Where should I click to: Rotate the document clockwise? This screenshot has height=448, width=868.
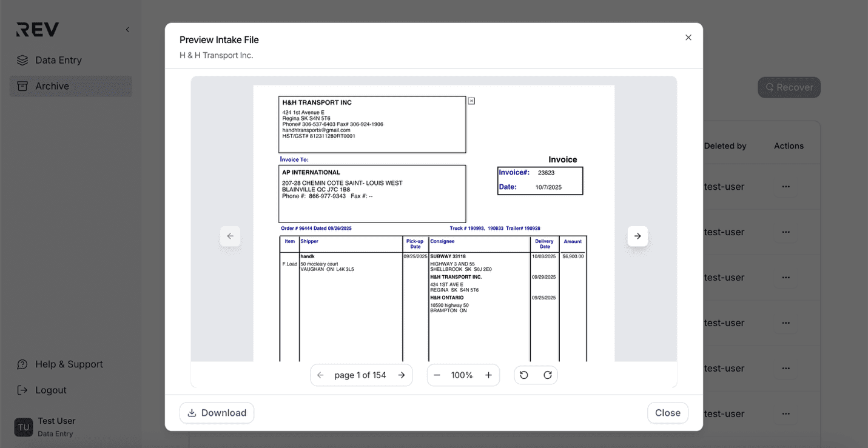point(548,375)
